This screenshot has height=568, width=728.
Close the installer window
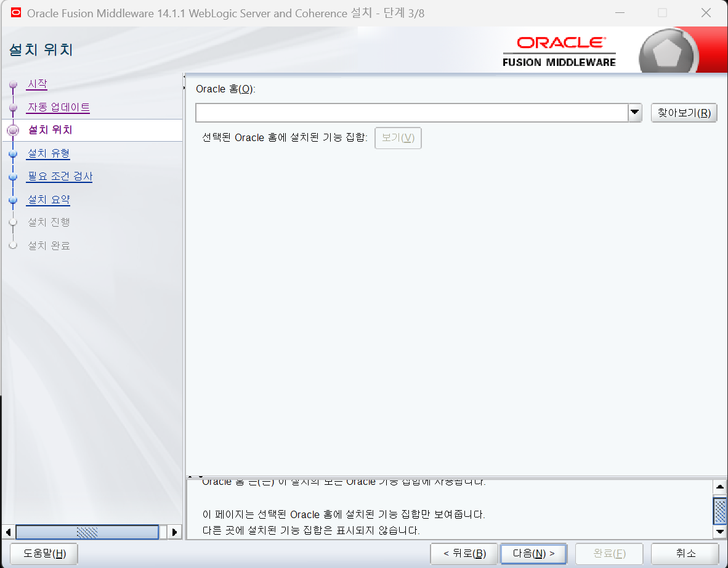706,13
